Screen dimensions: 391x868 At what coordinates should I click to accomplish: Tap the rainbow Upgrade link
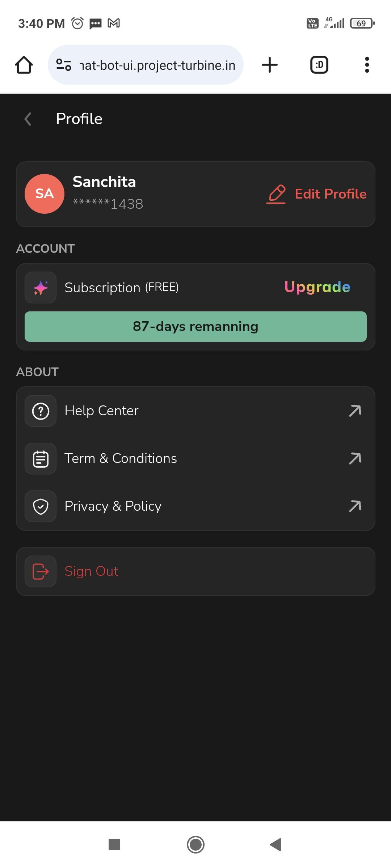click(x=317, y=288)
